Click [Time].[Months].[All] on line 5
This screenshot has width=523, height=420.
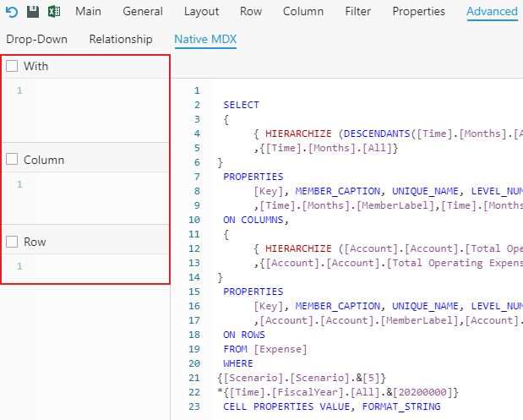coord(329,148)
